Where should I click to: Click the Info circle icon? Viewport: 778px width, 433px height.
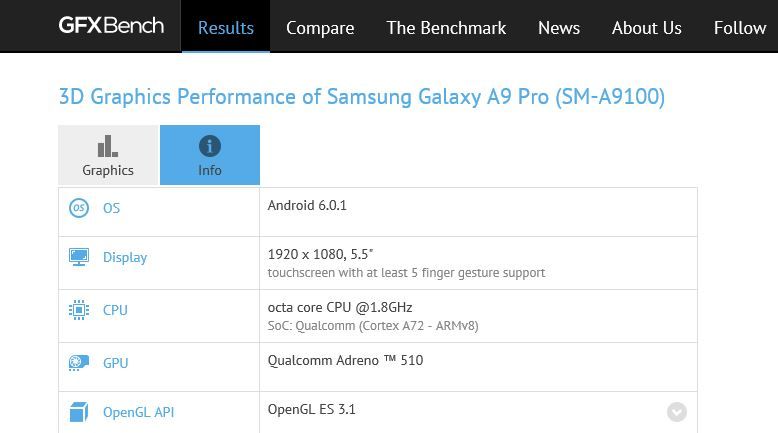click(210, 146)
